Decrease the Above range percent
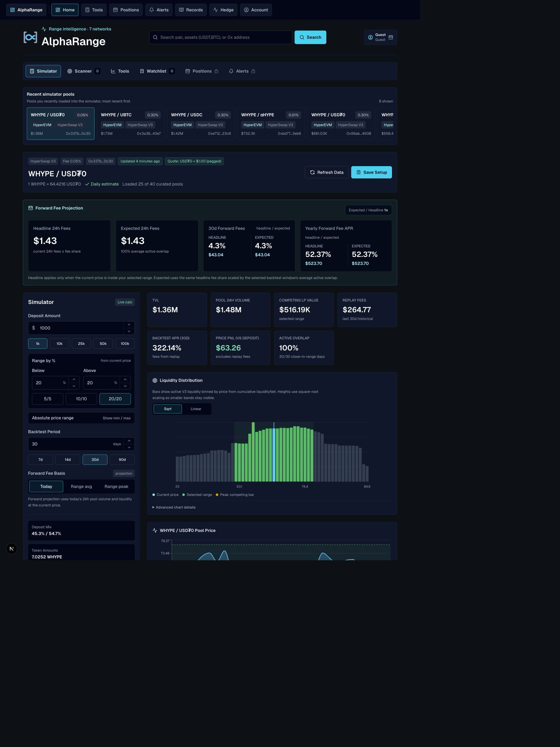This screenshot has height=747, width=560. pos(125,386)
